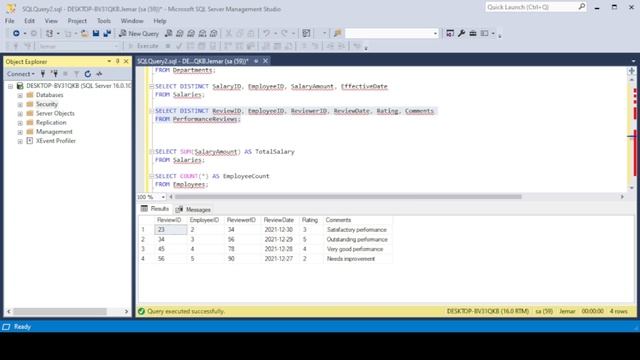Viewport: 640px width, 360px height.
Task: Collapse the SELECT SUM(SalaryAmount) statement outline
Action: 151,152
